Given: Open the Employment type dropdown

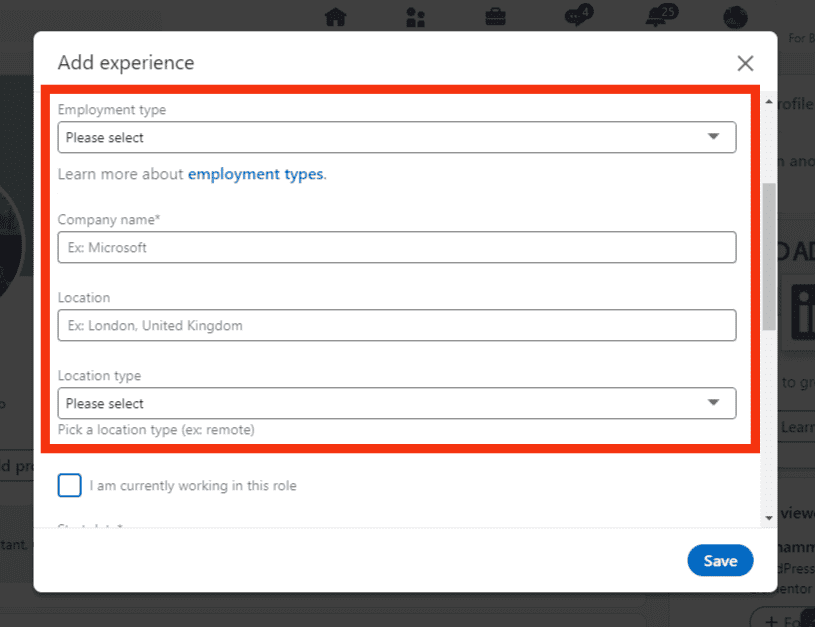Looking at the screenshot, I should tap(397, 137).
